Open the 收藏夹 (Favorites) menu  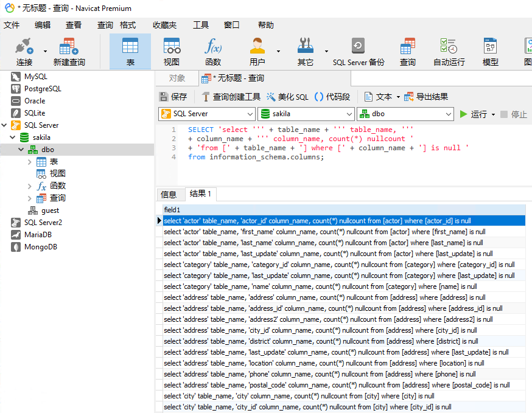tap(164, 25)
